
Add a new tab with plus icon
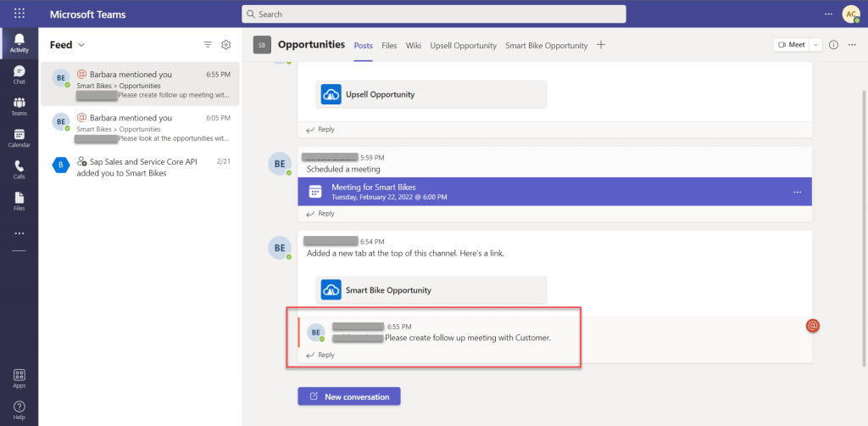601,45
